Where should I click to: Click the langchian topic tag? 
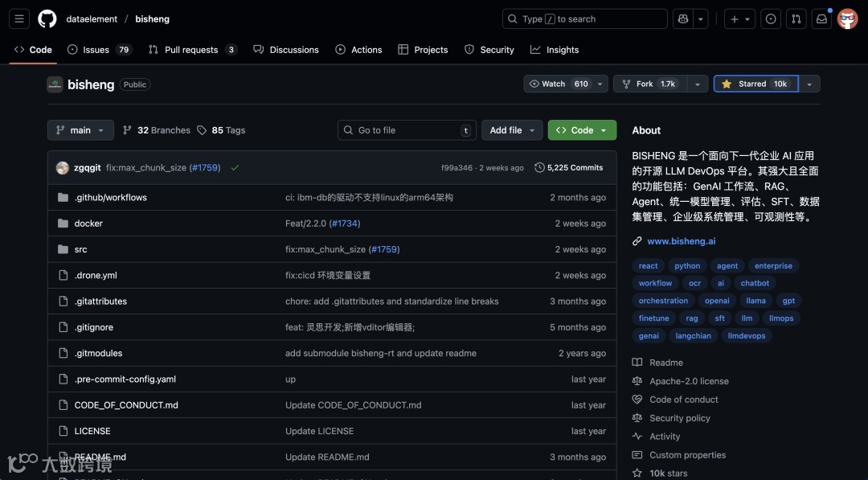(693, 335)
